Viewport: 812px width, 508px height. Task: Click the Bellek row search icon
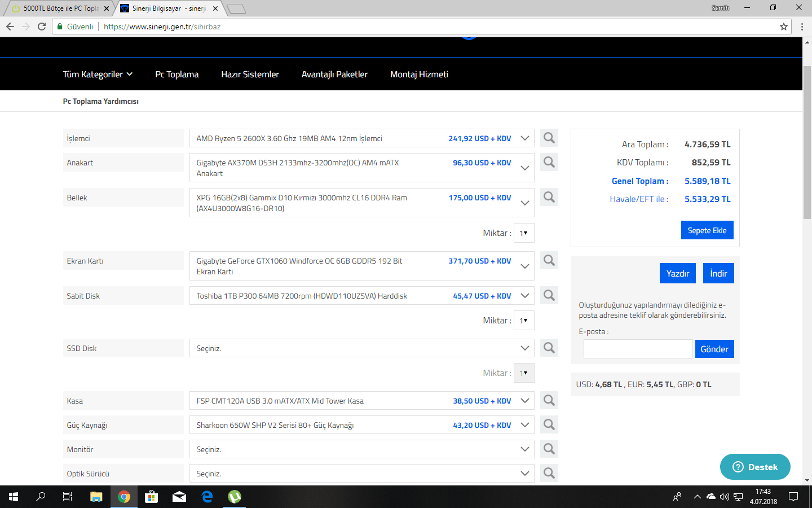pyautogui.click(x=549, y=197)
